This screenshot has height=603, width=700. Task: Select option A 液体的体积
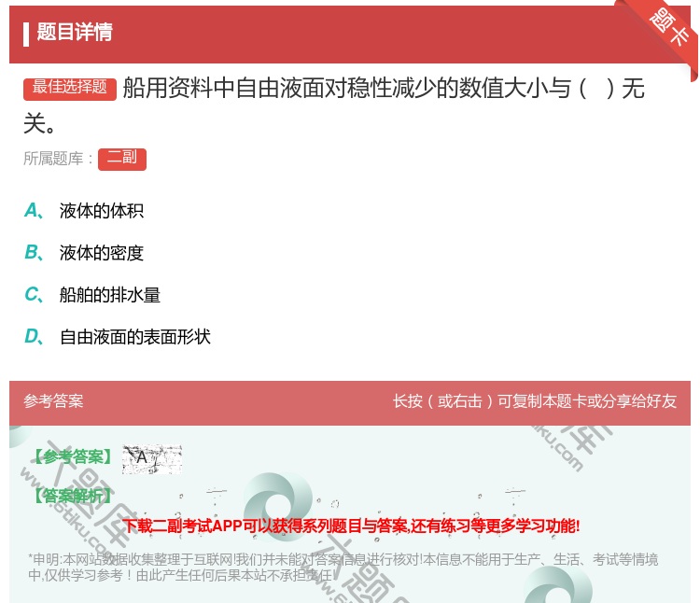[84, 211]
